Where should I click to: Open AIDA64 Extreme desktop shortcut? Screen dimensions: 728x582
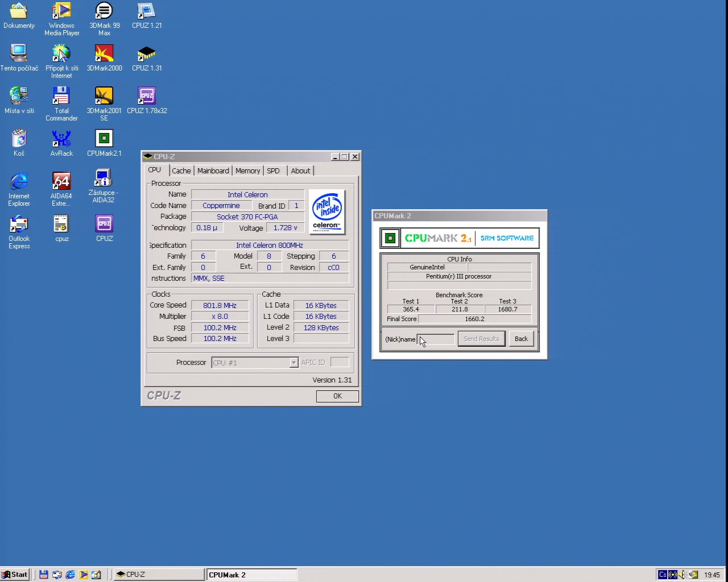coord(61,189)
